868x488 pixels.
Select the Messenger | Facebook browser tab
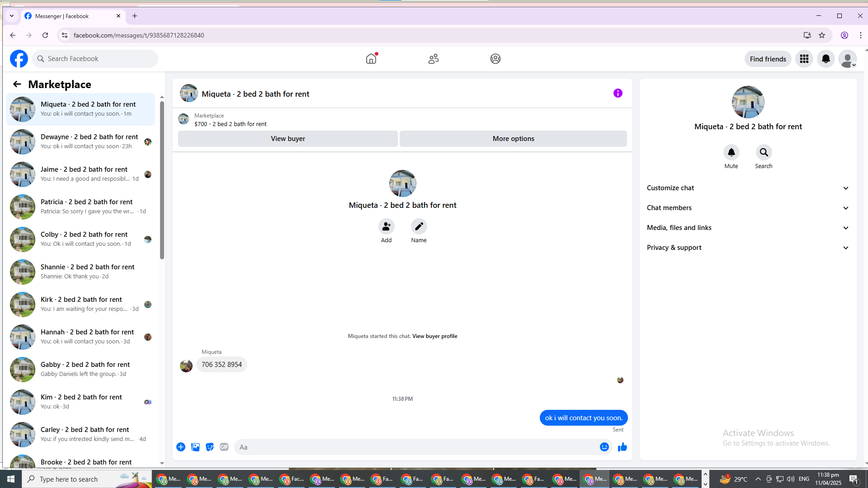[x=72, y=16]
